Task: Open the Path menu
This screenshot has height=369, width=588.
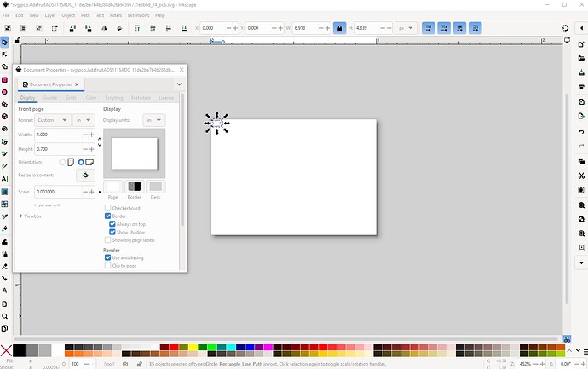Action: [85, 15]
